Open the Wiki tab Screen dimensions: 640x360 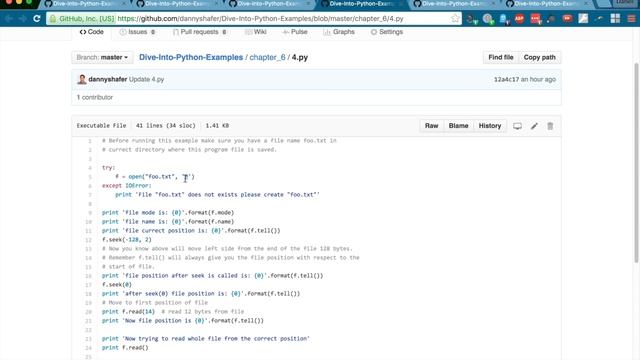coord(256,32)
